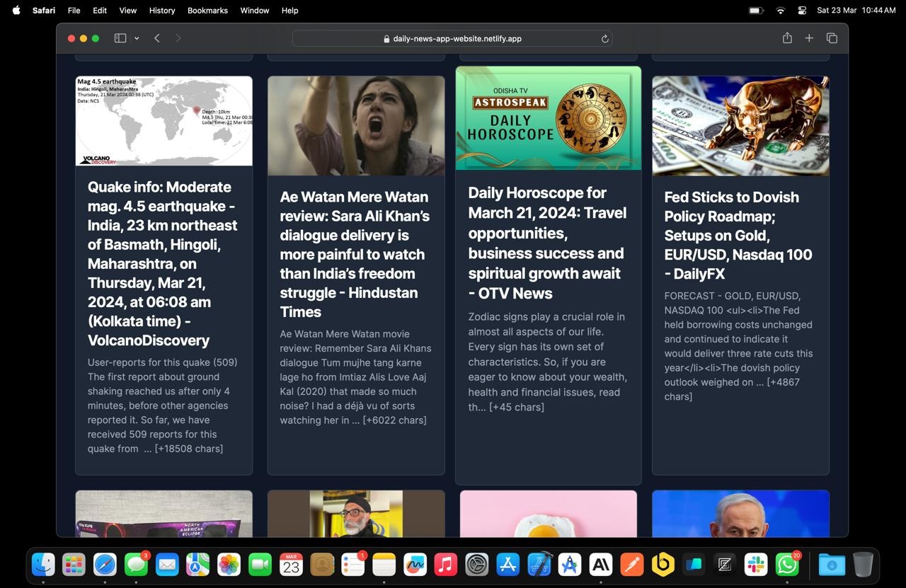Open the Share icon in the toolbar

point(787,38)
